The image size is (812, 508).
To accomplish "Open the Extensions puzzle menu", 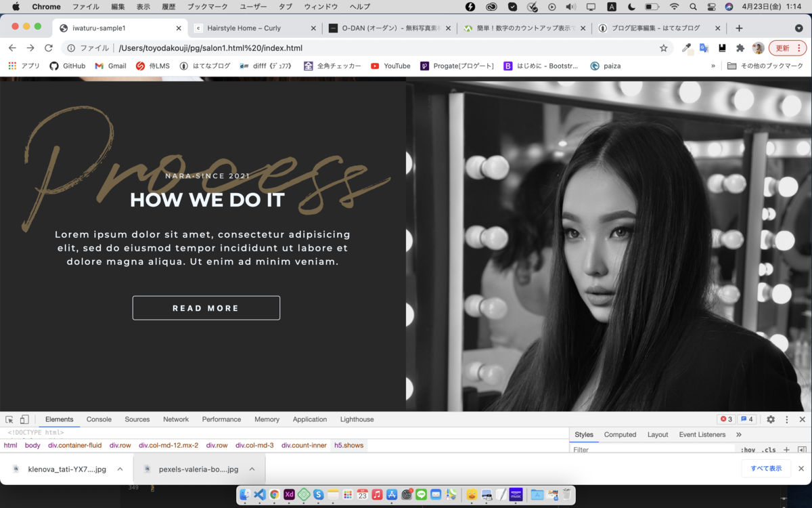I will tap(740, 48).
